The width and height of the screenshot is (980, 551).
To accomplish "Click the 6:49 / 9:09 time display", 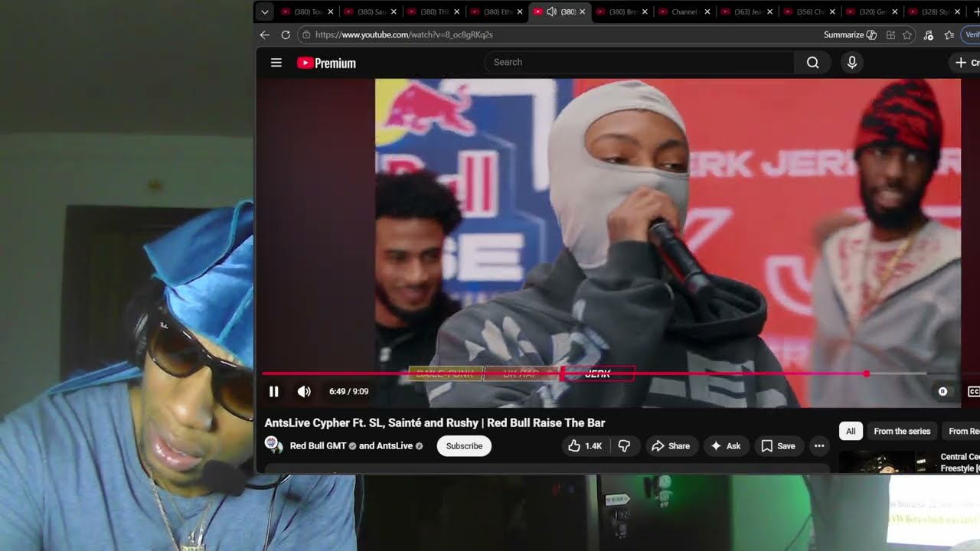I will tap(349, 392).
